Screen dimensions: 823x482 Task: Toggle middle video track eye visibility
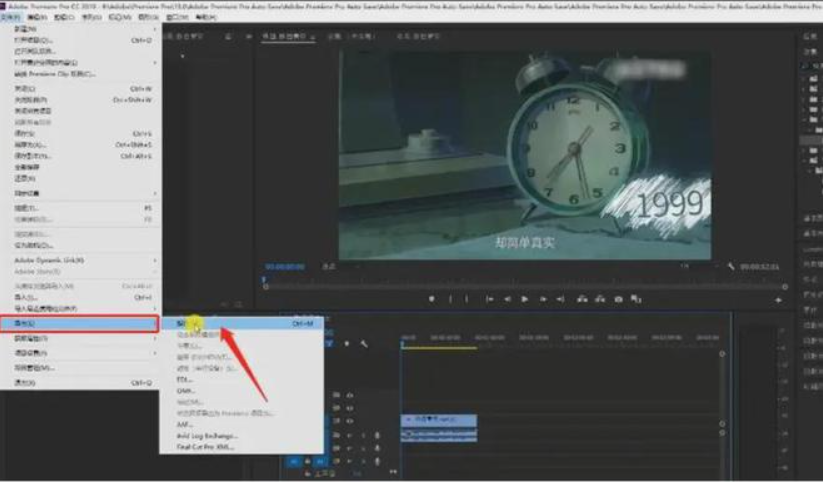click(350, 408)
